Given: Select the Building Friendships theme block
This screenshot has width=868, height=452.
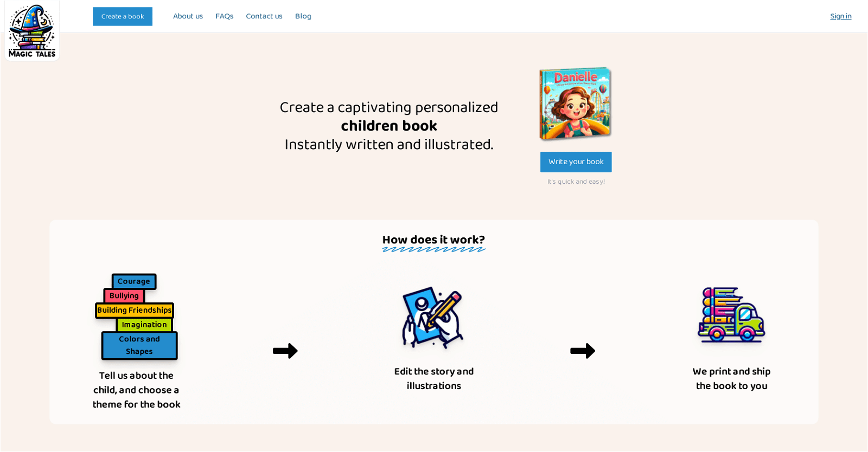Looking at the screenshot, I should pyautogui.click(x=135, y=310).
